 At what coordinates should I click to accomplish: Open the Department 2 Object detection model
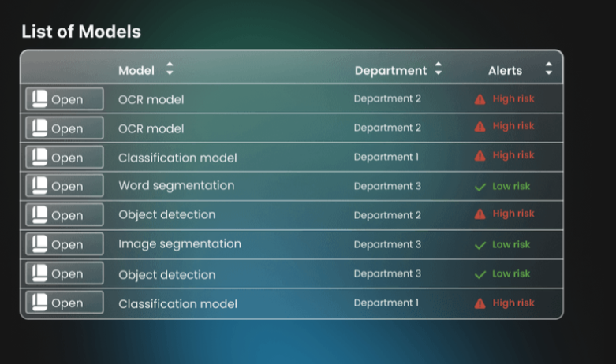pyautogui.click(x=65, y=215)
